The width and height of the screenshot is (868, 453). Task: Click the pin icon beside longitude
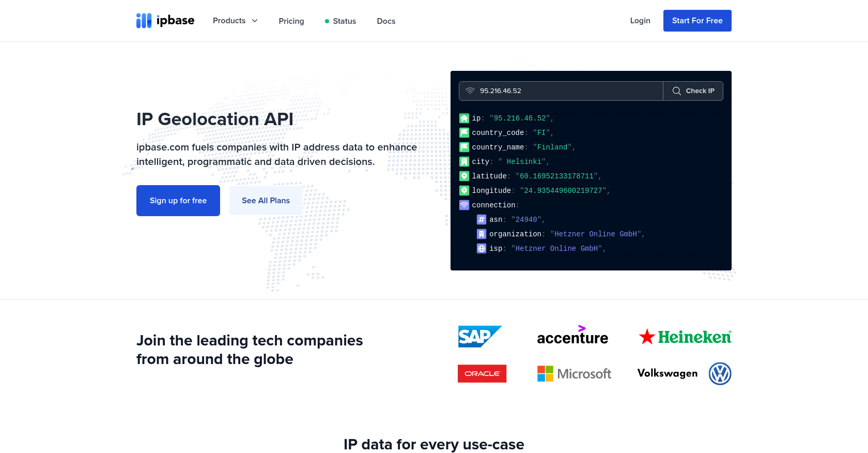(x=464, y=190)
